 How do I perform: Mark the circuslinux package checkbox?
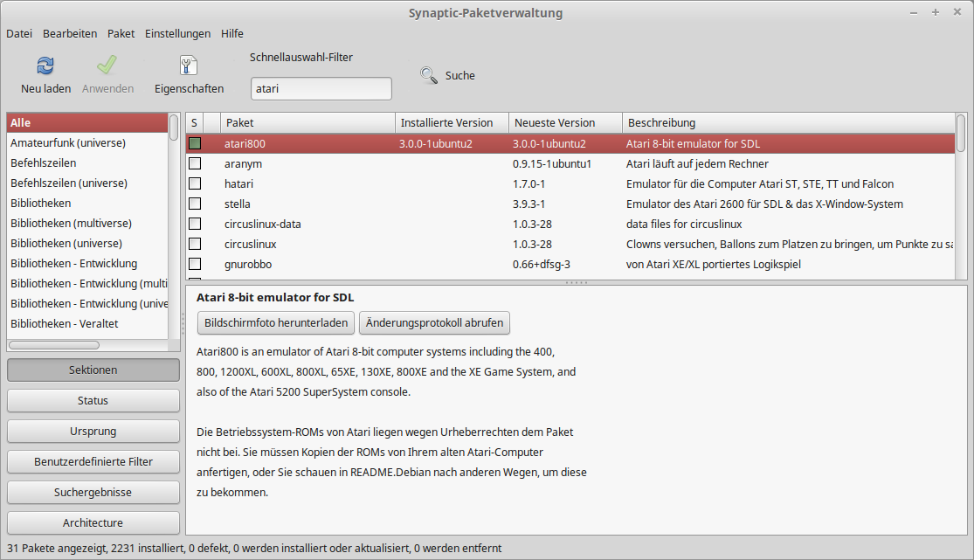click(x=195, y=244)
